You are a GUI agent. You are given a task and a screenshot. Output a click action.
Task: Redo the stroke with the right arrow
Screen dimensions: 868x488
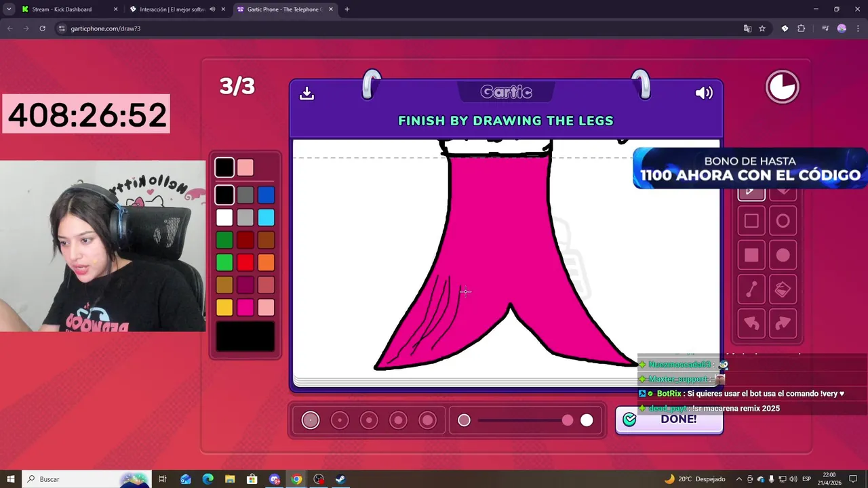pos(783,323)
